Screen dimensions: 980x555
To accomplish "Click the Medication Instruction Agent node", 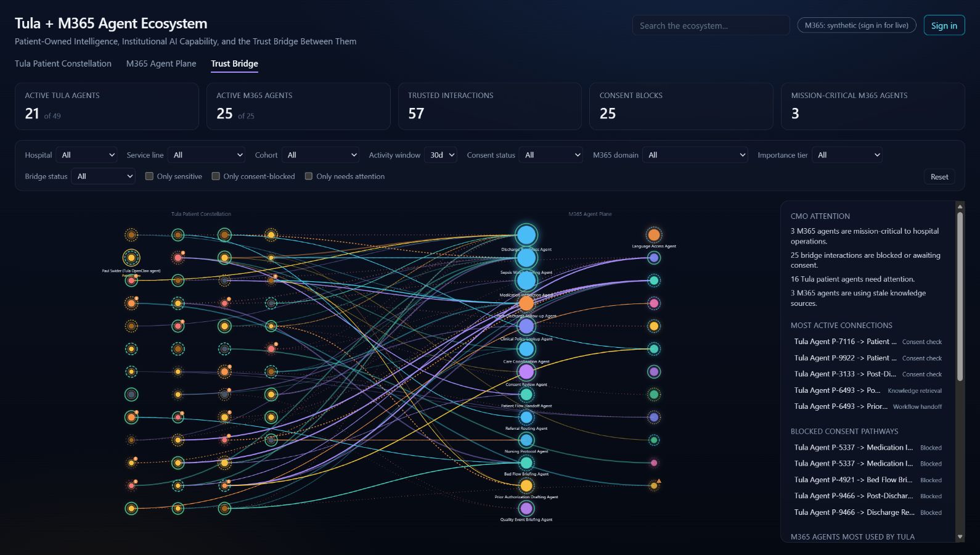I will point(526,281).
